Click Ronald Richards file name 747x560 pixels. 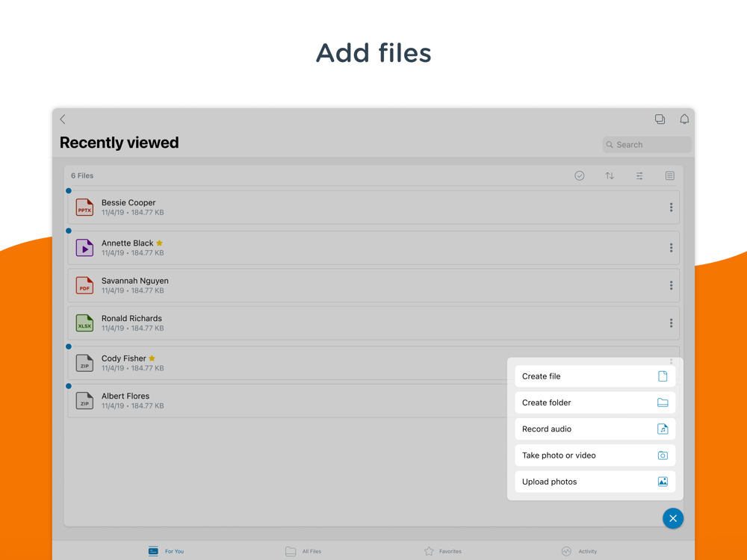pyautogui.click(x=131, y=318)
